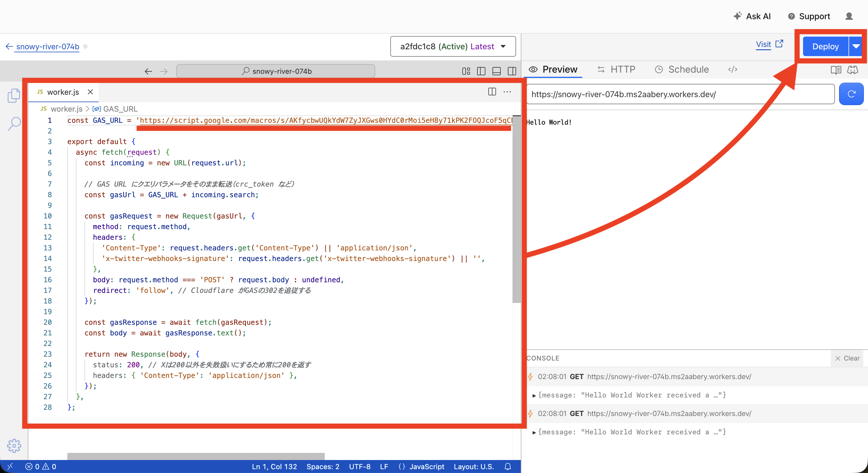
Task: Change end of line sequence LF
Action: 384,467
